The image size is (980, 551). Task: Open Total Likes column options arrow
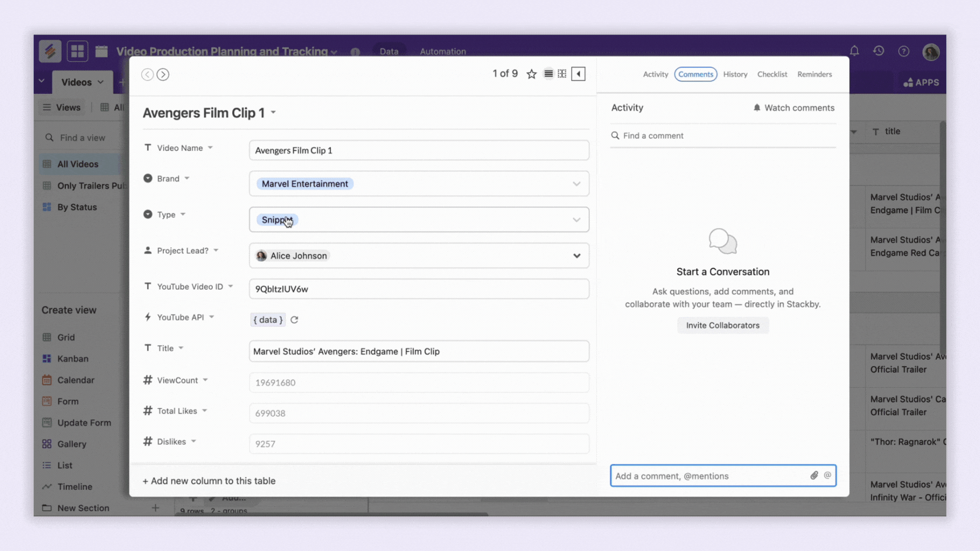click(205, 411)
